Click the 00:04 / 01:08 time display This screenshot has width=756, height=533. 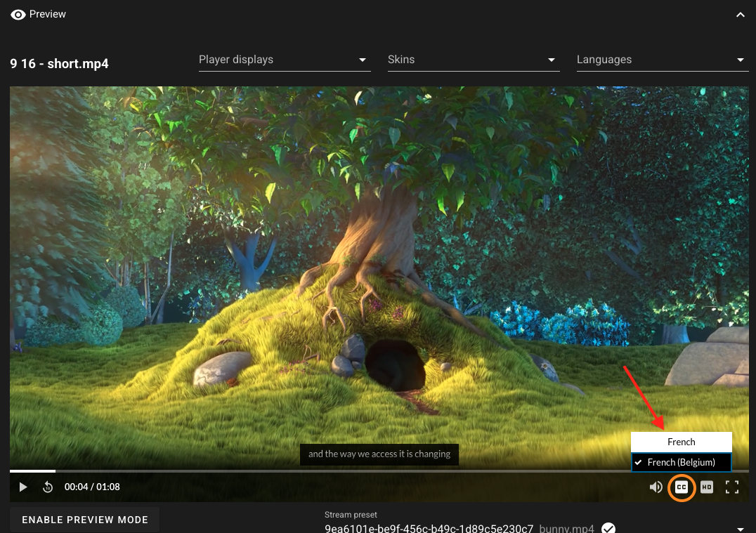point(92,487)
